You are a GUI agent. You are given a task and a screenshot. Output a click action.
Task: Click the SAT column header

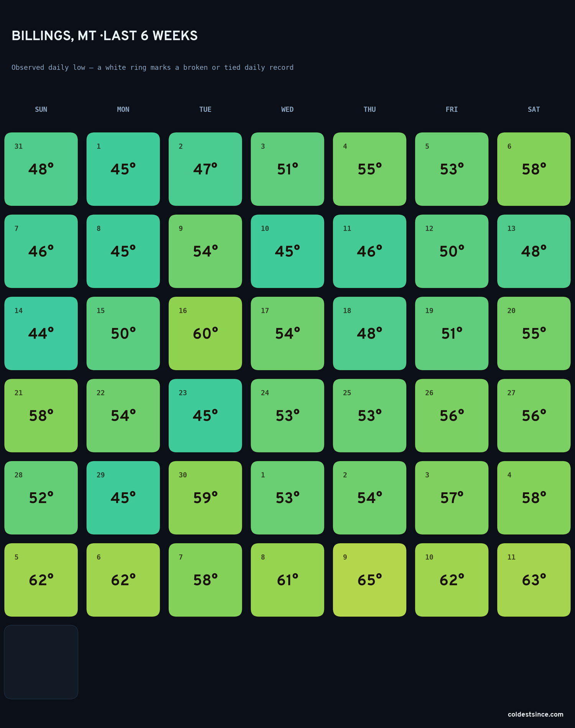pos(534,109)
